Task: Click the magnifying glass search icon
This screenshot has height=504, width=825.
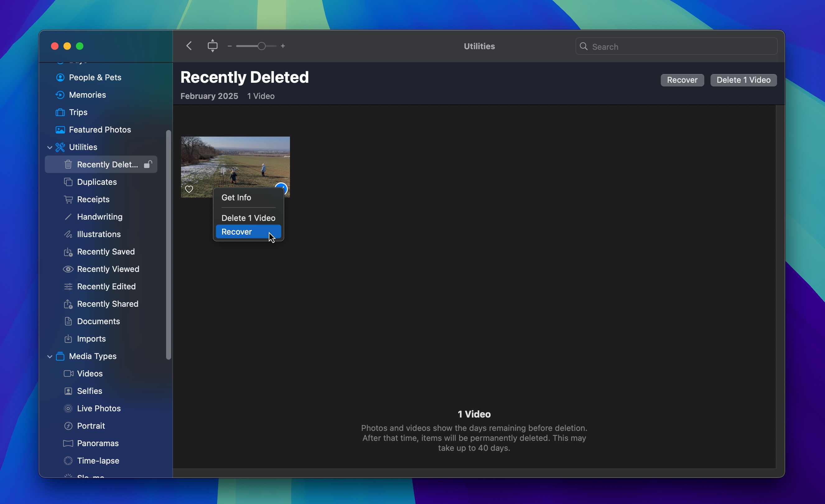Action: click(x=584, y=46)
